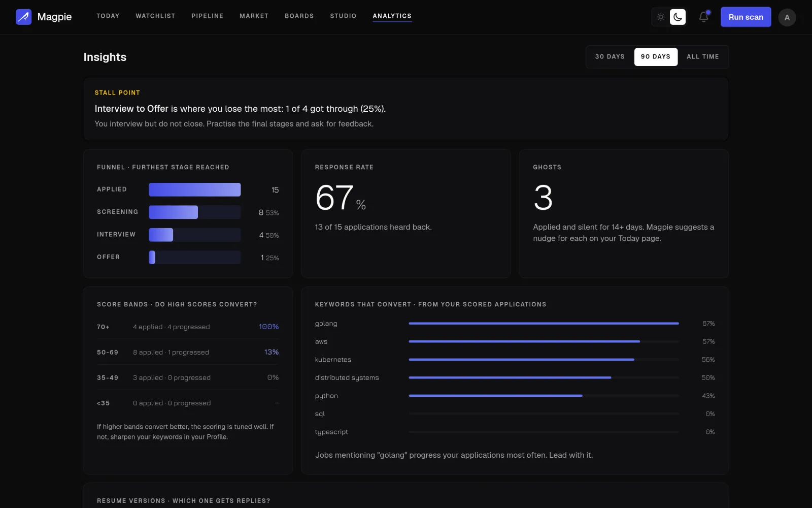Open the Boards section
The image size is (812, 508).
(x=299, y=16)
